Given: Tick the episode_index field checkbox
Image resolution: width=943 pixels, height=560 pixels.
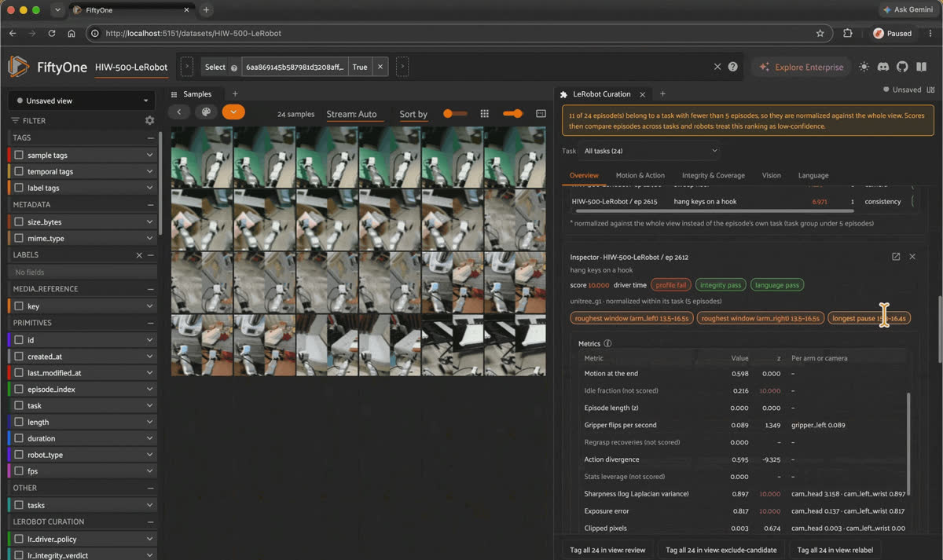Looking at the screenshot, I should tap(20, 390).
